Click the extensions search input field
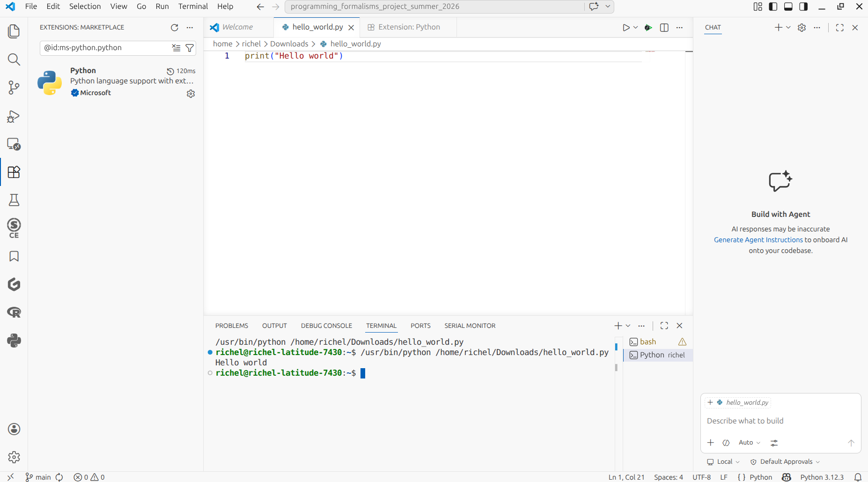868x482 pixels. (107, 48)
